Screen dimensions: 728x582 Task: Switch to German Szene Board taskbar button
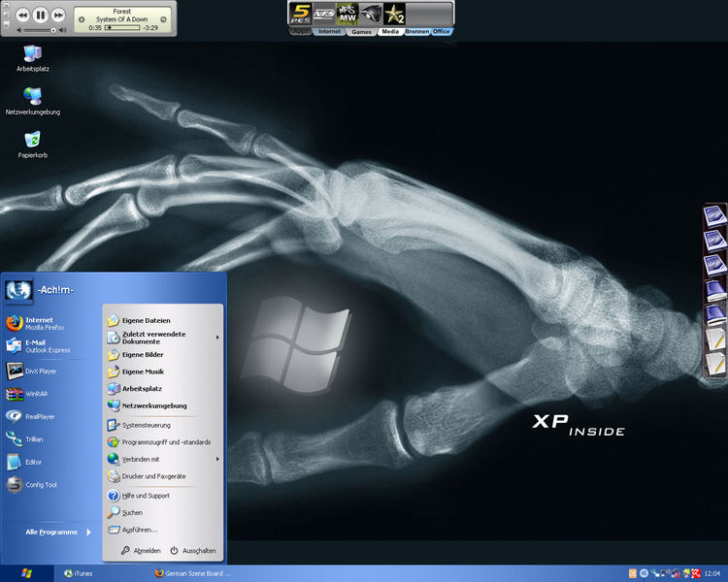[x=195, y=573]
